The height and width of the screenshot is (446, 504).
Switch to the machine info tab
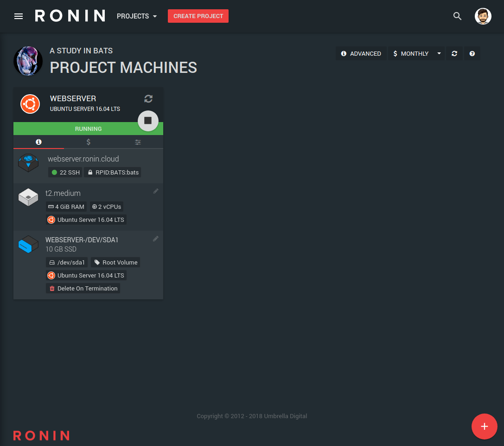39,142
